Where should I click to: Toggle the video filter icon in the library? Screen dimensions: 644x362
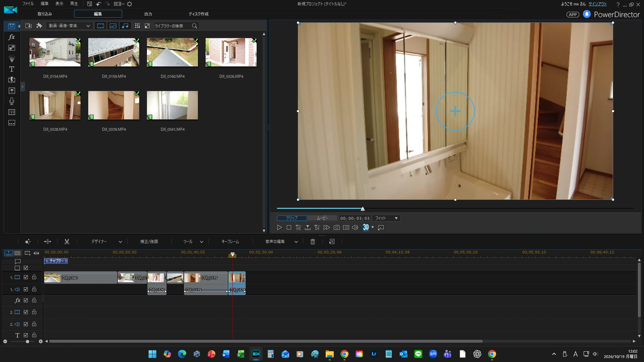101,26
